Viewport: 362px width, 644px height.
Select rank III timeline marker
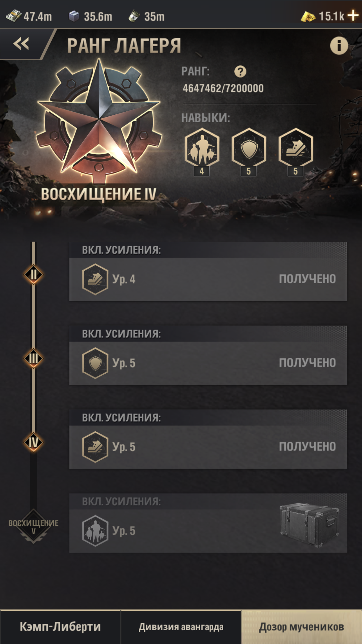pyautogui.click(x=34, y=358)
